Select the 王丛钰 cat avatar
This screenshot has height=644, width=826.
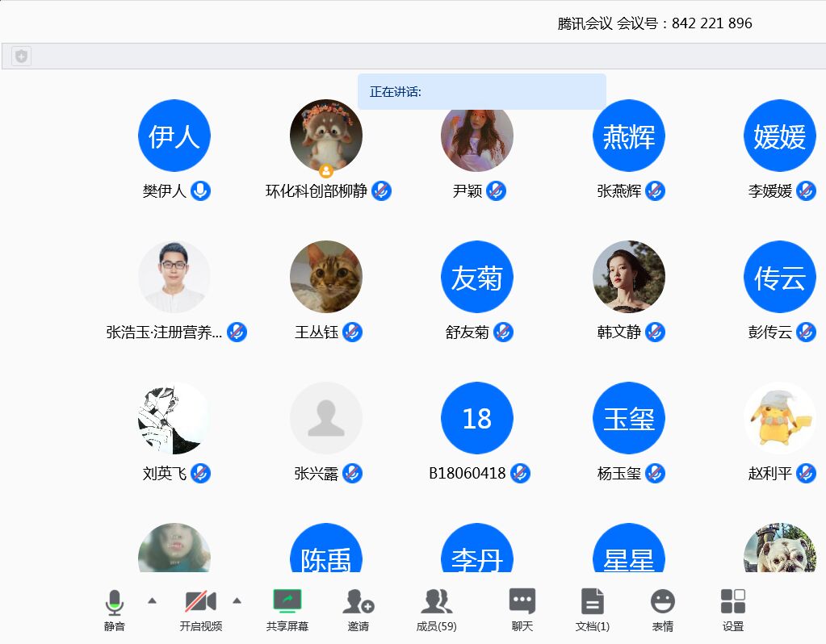[325, 277]
